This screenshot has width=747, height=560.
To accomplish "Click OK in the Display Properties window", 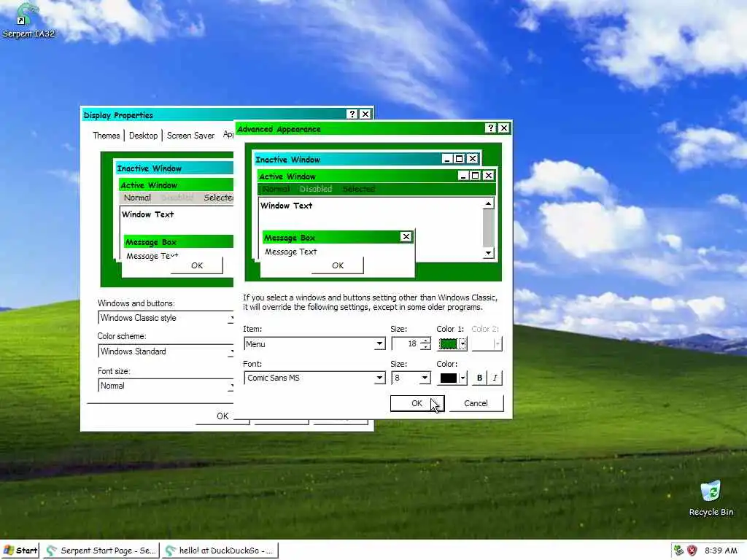I will pyautogui.click(x=222, y=416).
